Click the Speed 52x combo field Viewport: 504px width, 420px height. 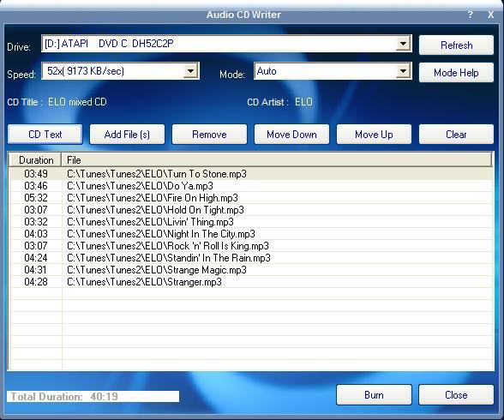(x=120, y=71)
